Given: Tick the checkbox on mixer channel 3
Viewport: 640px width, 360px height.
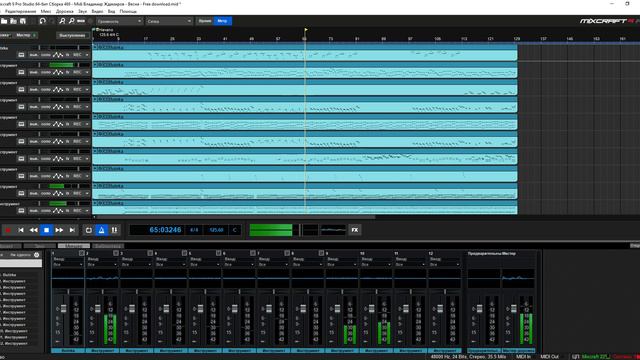Looking at the screenshot, I should [150, 253].
